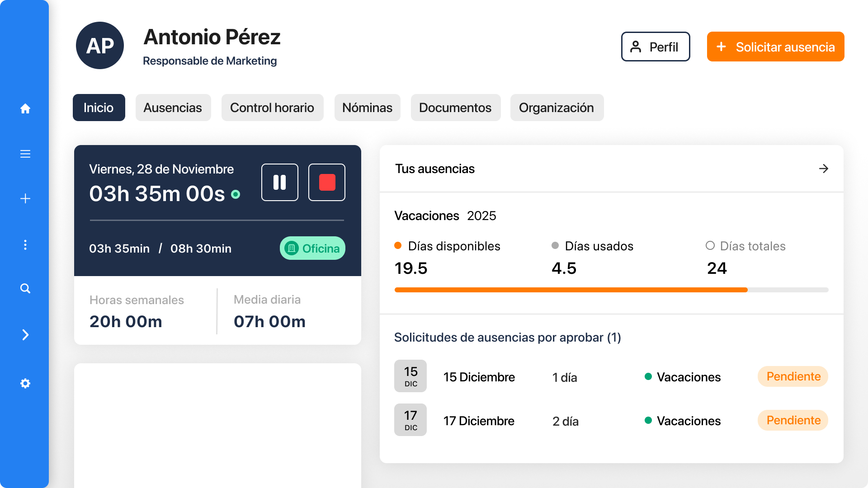868x488 pixels.
Task: Open Tus ausencias details via the arrow
Action: coord(824,169)
